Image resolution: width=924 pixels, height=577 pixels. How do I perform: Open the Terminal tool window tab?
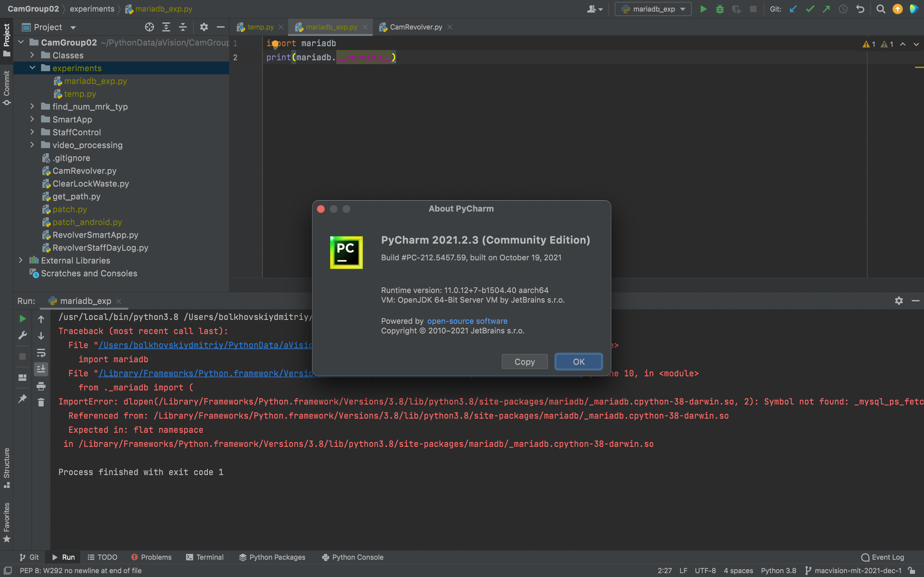205,557
